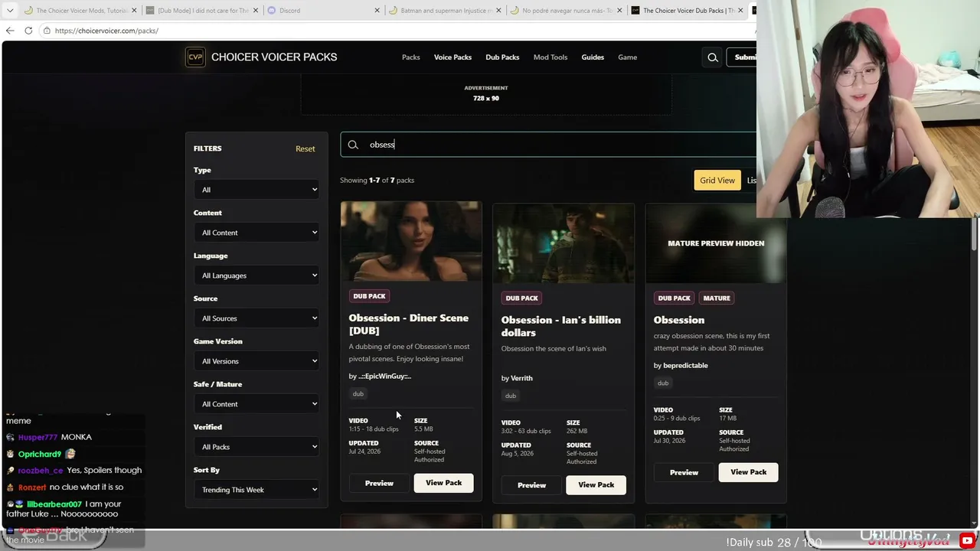Screen dimensions: 980x551
Task: Open author EpicWinGuy's profile
Action: tap(384, 377)
